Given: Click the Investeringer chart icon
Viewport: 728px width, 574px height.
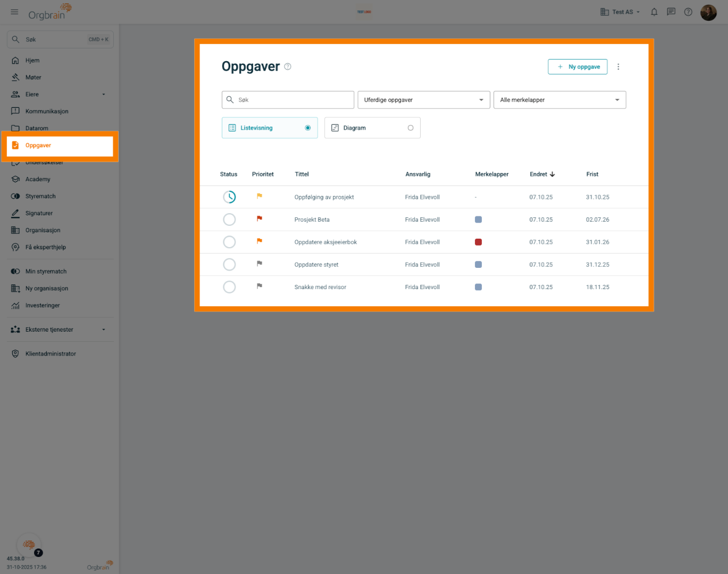Looking at the screenshot, I should 15,306.
